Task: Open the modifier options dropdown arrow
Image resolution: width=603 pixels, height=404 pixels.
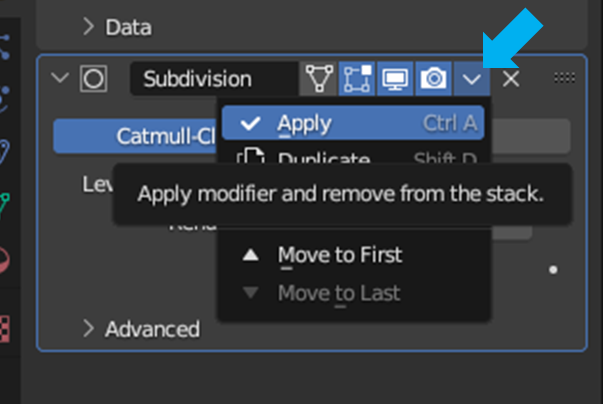Action: [471, 79]
